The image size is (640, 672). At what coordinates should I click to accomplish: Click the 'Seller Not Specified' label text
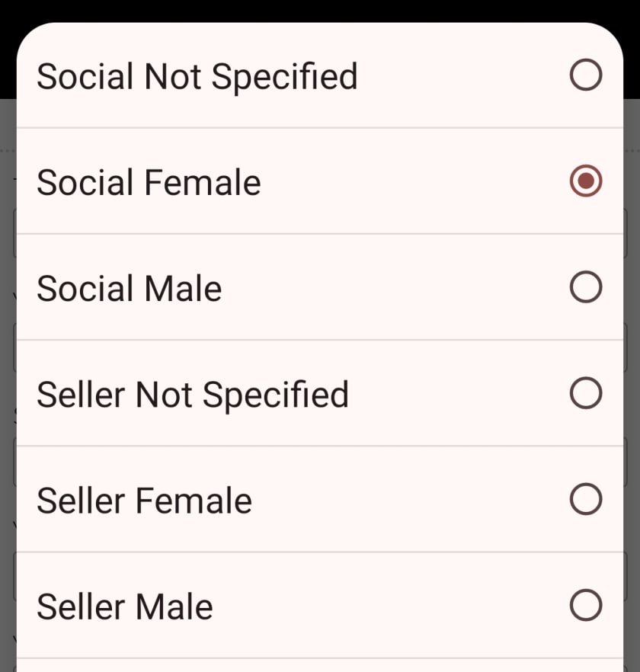coord(193,395)
